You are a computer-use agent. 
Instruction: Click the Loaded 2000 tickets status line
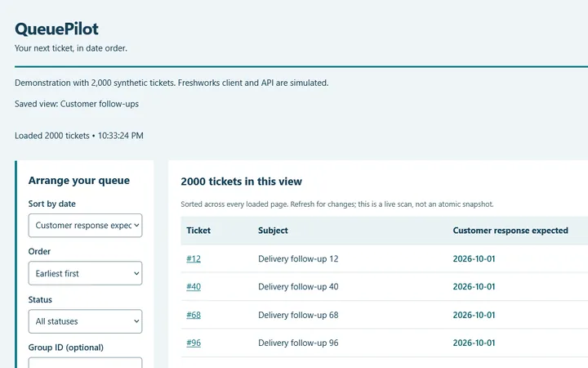pyautogui.click(x=78, y=136)
